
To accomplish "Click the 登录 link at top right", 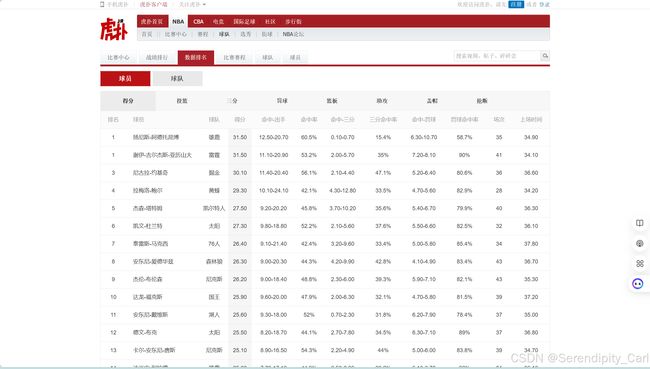I will pyautogui.click(x=544, y=4).
